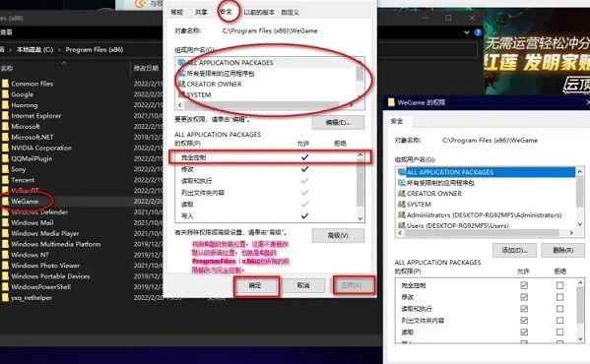Select the QQMailPlugin folder icon
Viewport: 590px width, 364px height.
[5, 158]
